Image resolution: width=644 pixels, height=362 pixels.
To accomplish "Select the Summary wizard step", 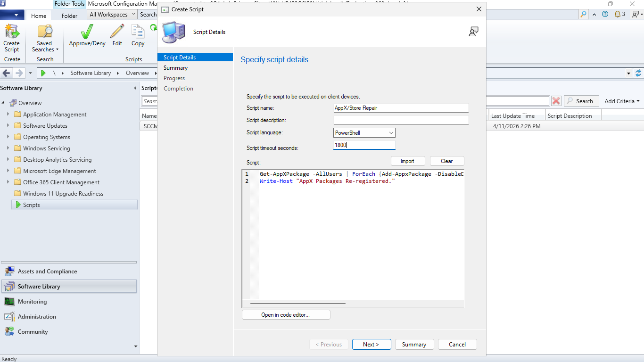I will coord(175,68).
